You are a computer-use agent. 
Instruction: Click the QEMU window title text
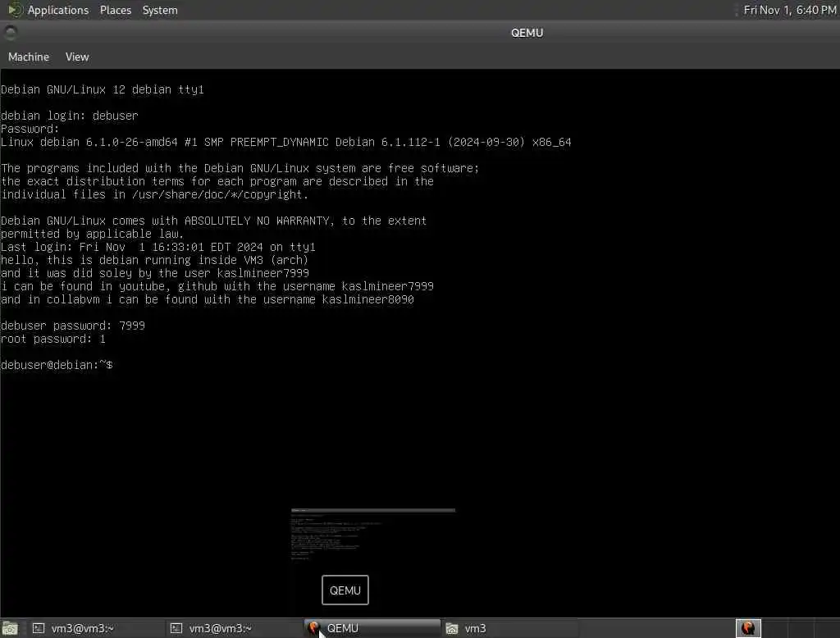(x=527, y=33)
